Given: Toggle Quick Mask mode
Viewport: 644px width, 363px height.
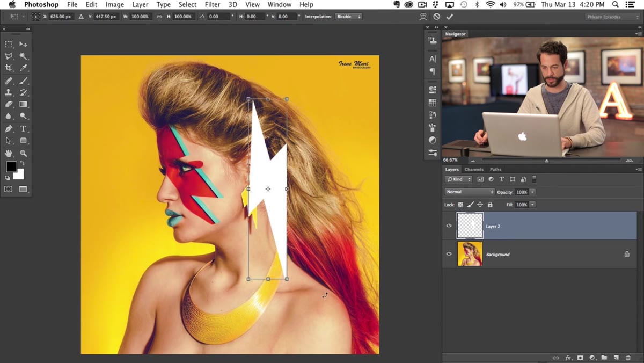Looking at the screenshot, I should 9,189.
